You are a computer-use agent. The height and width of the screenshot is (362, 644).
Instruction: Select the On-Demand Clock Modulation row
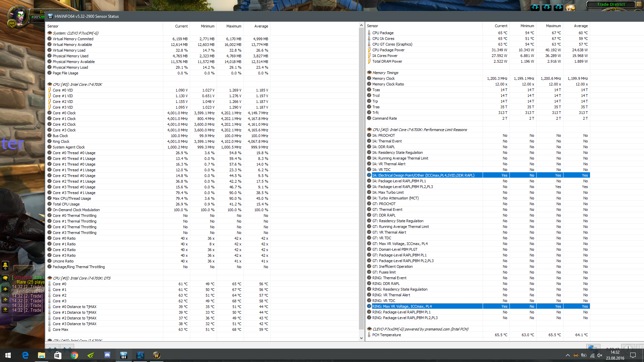point(158,210)
